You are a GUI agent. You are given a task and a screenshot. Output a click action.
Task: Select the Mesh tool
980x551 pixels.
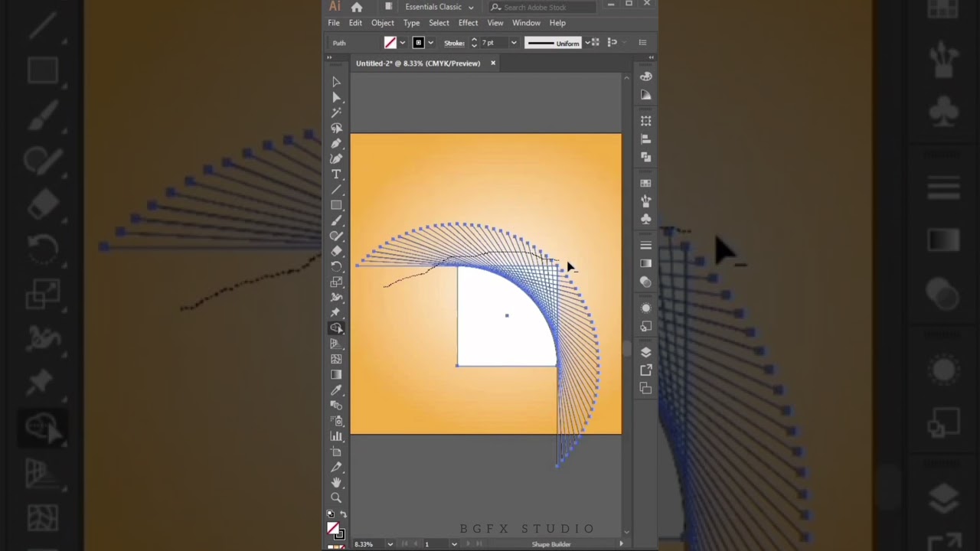point(336,359)
